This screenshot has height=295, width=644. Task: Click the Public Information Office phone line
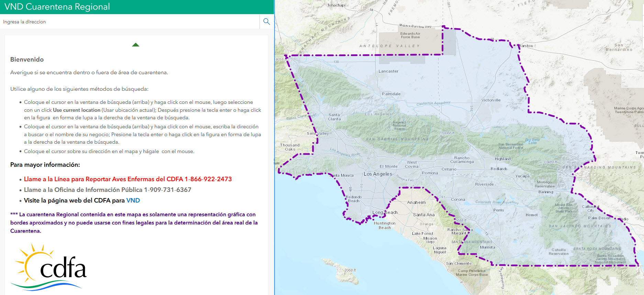(107, 190)
